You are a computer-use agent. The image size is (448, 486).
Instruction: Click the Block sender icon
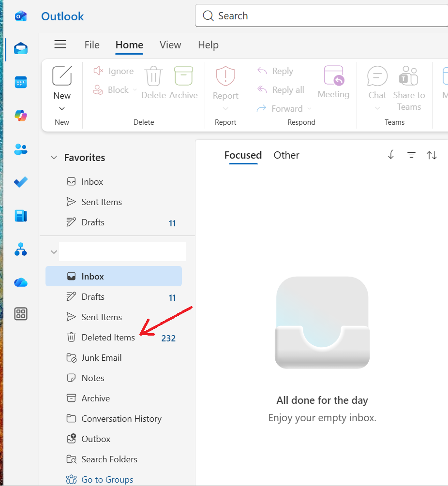pyautogui.click(x=98, y=90)
